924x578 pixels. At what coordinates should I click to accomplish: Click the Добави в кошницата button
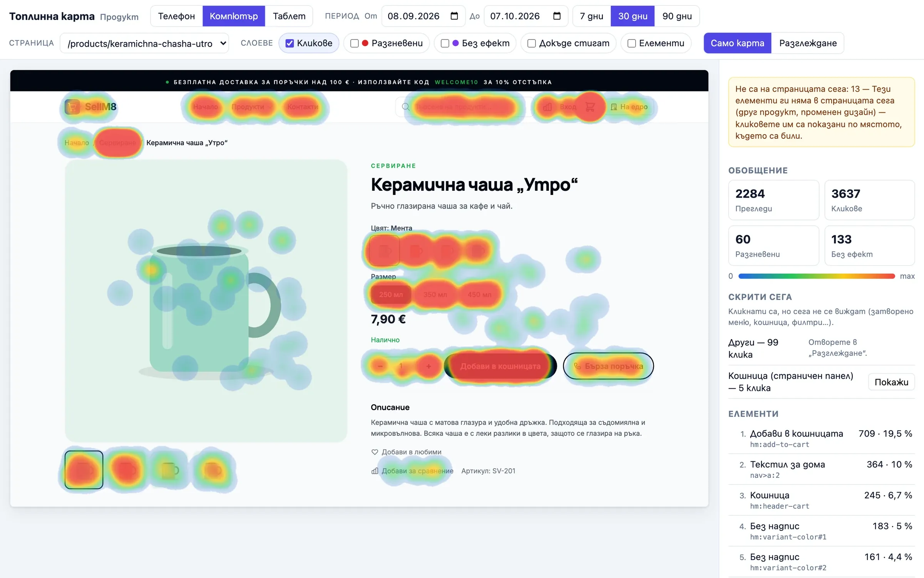tap(500, 366)
